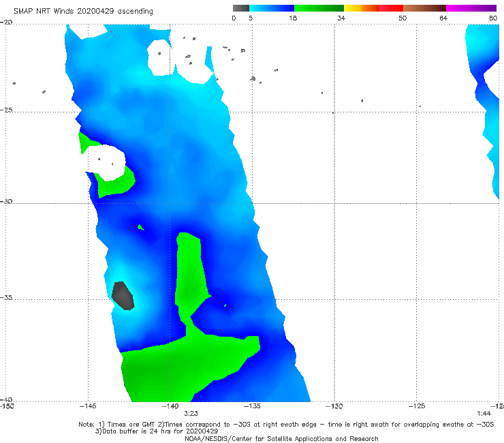Click the title 'SMAP NRT Winds 20200429 ascending'

pyautogui.click(x=83, y=12)
